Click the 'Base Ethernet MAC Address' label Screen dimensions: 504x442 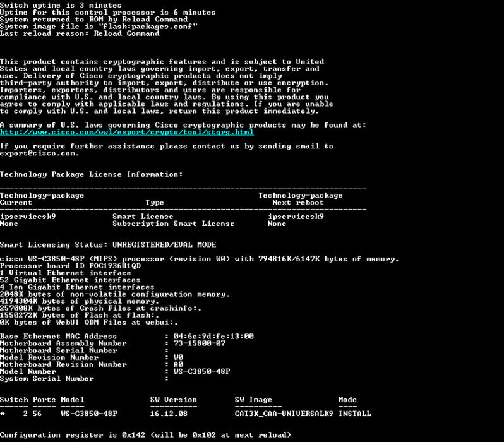click(59, 337)
